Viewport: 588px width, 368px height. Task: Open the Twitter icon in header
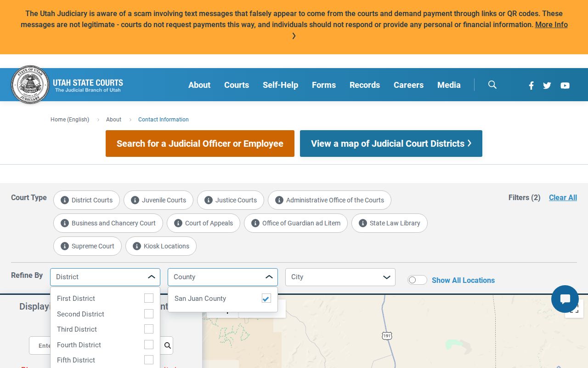point(547,85)
